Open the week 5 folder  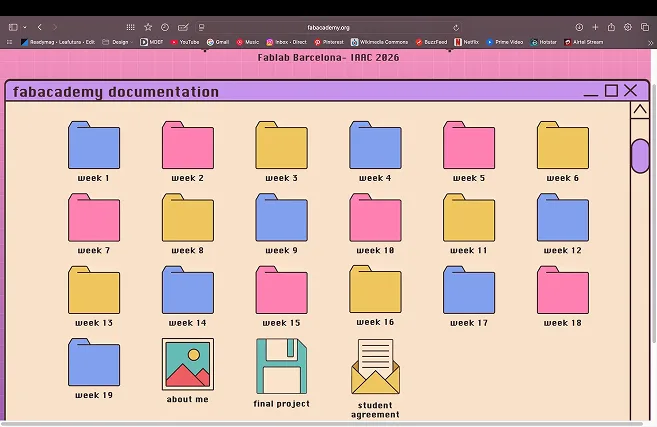(469, 145)
